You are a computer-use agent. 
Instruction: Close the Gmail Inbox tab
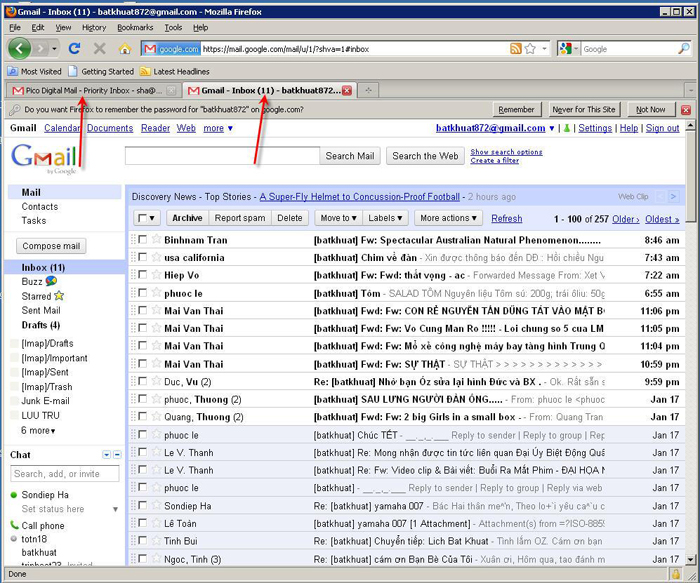[347, 91]
